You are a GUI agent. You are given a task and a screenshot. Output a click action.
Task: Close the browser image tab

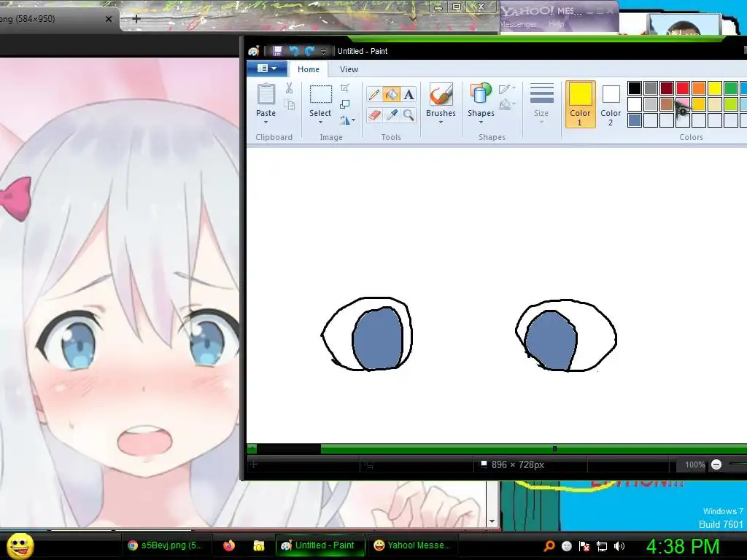coord(109,19)
